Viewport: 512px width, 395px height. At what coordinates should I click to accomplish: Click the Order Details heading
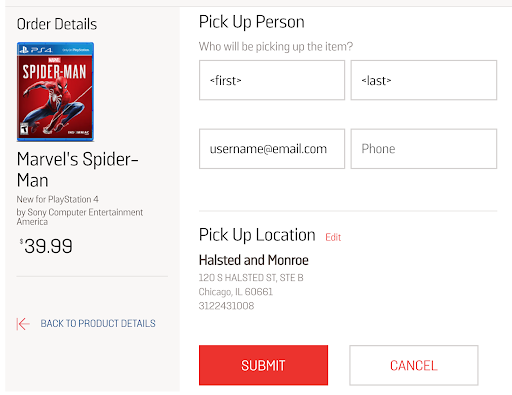tap(57, 24)
